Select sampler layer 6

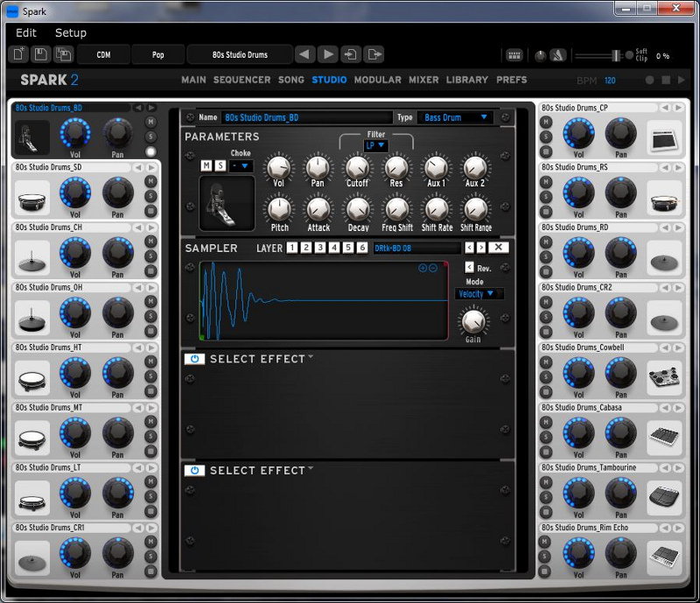362,248
